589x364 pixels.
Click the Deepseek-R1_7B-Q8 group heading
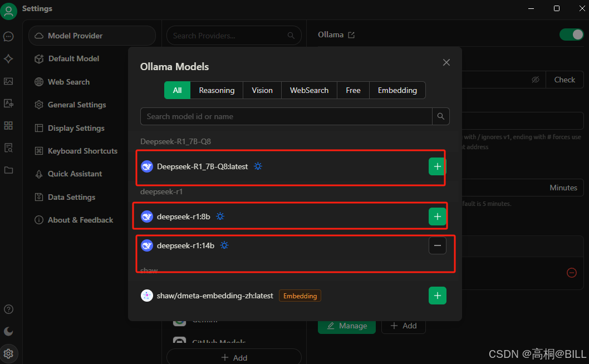pos(175,141)
